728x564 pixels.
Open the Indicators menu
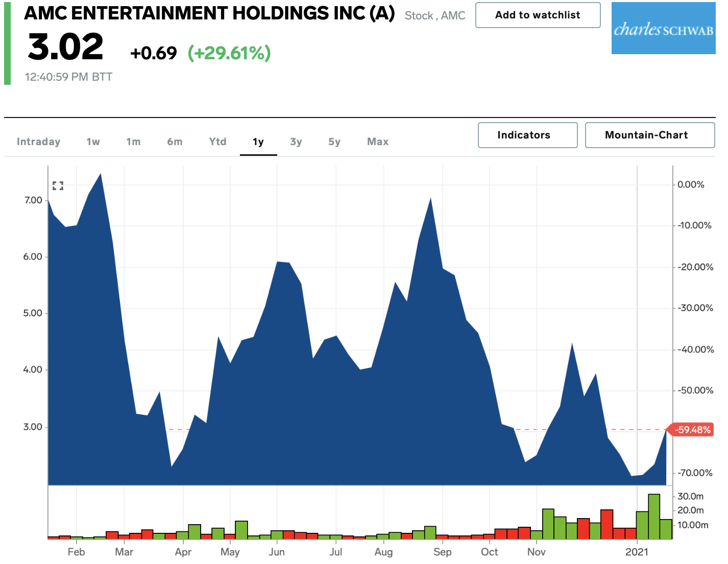527,135
